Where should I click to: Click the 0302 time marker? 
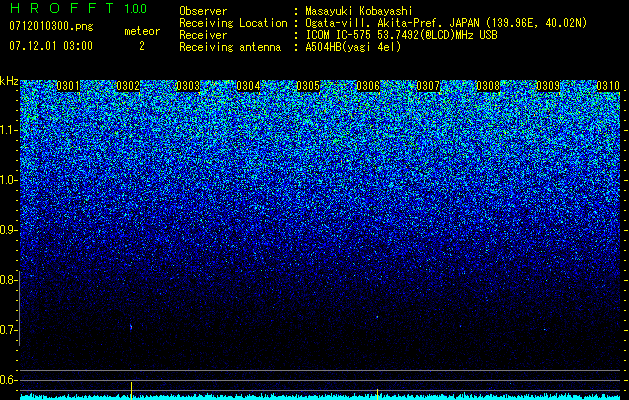pos(128,86)
